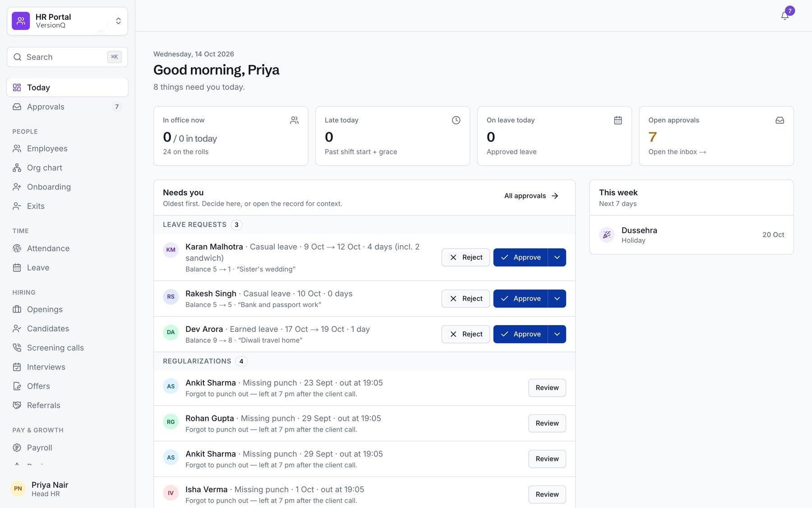
Task: Open Exits page
Action: pos(67,206)
